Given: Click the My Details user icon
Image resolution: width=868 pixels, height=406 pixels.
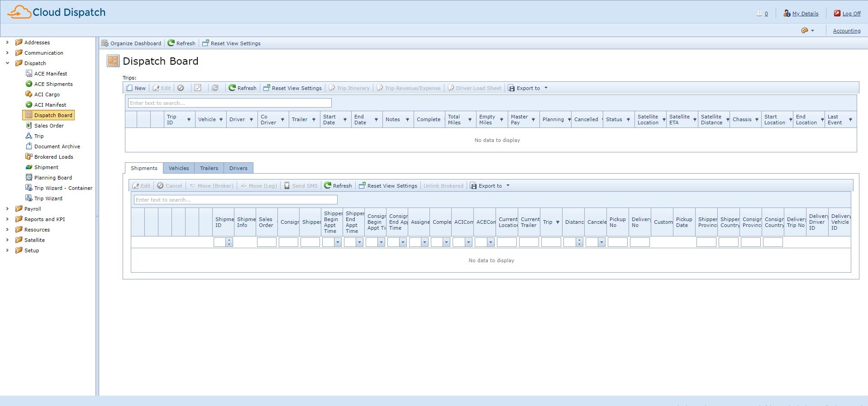Looking at the screenshot, I should [x=787, y=13].
